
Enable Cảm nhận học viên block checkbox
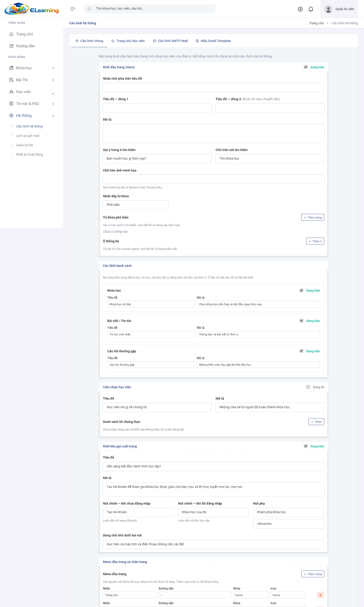[308, 387]
